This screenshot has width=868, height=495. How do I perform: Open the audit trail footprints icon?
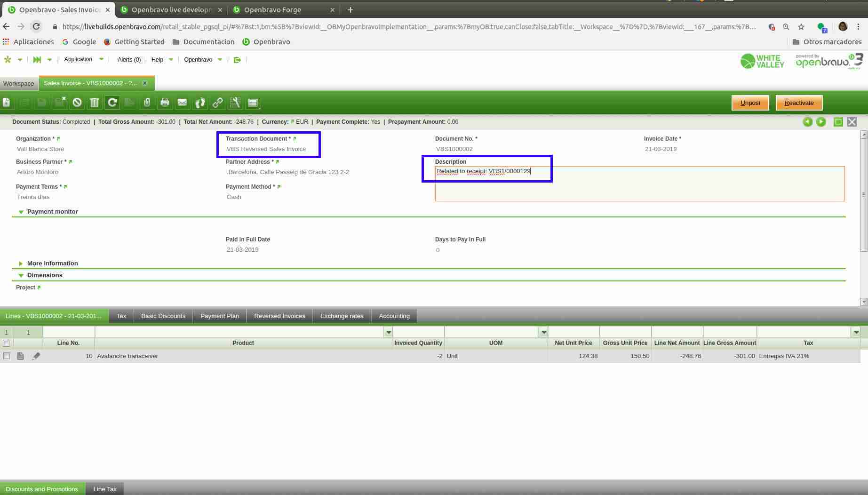[x=200, y=103]
